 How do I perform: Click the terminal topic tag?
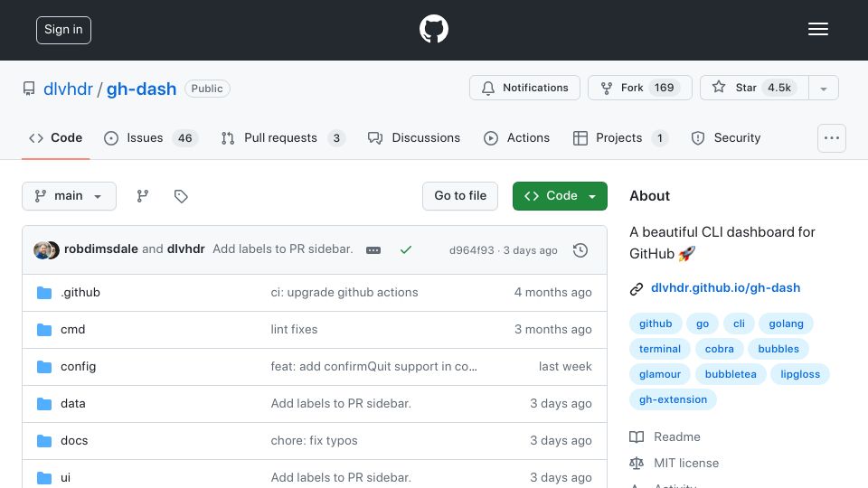[x=660, y=349]
